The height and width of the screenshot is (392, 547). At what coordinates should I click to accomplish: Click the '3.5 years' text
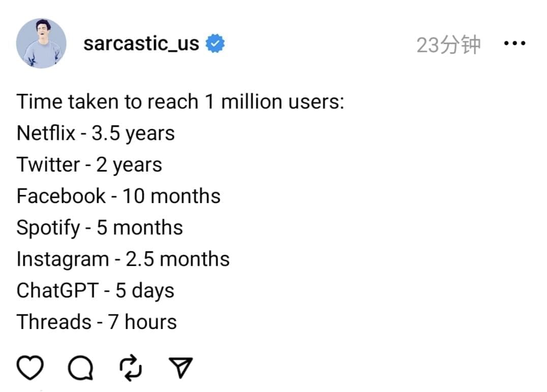pyautogui.click(x=133, y=134)
